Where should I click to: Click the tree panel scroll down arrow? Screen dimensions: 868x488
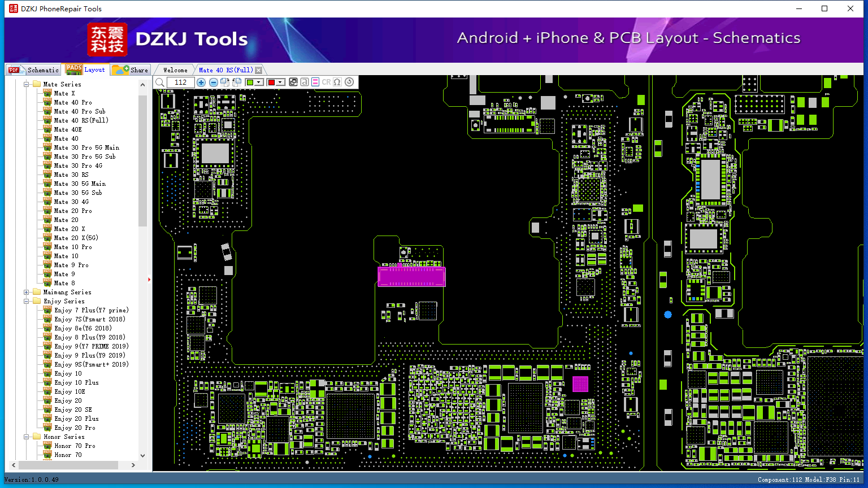(142, 455)
